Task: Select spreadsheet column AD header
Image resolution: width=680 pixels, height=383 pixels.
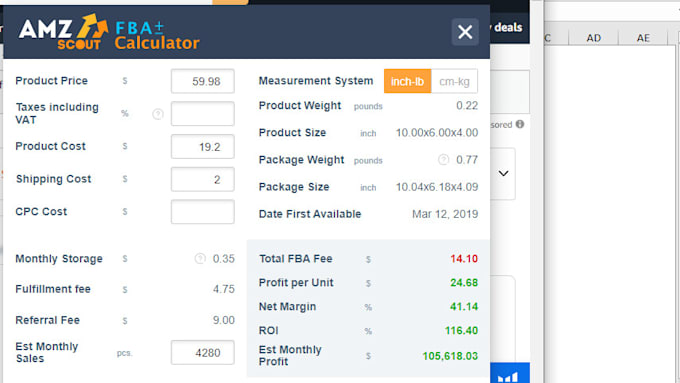Action: [x=593, y=38]
